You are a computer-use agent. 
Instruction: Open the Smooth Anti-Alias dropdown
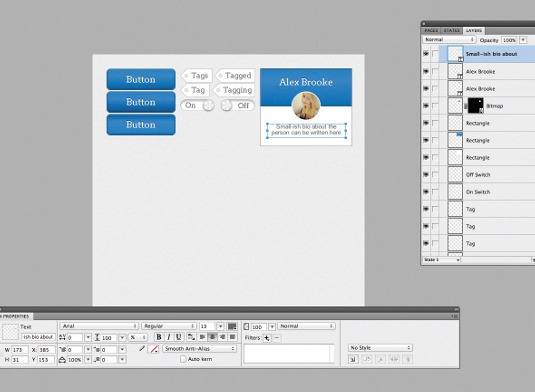(x=199, y=349)
